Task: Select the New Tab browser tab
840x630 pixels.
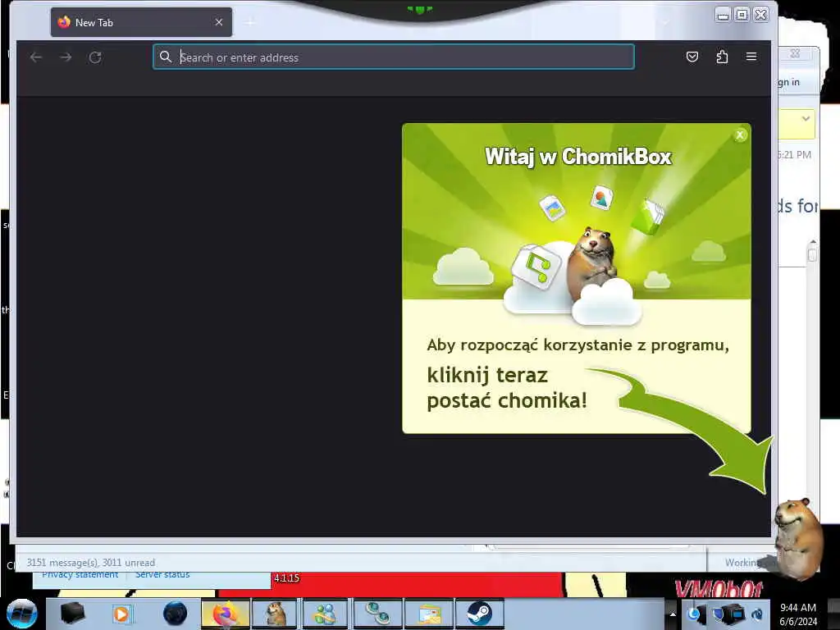Action: [x=141, y=22]
